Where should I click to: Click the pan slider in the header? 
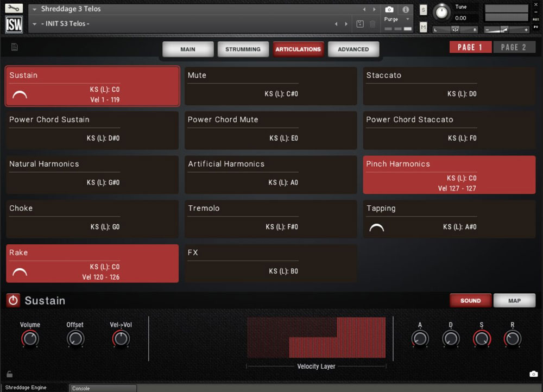(x=455, y=30)
